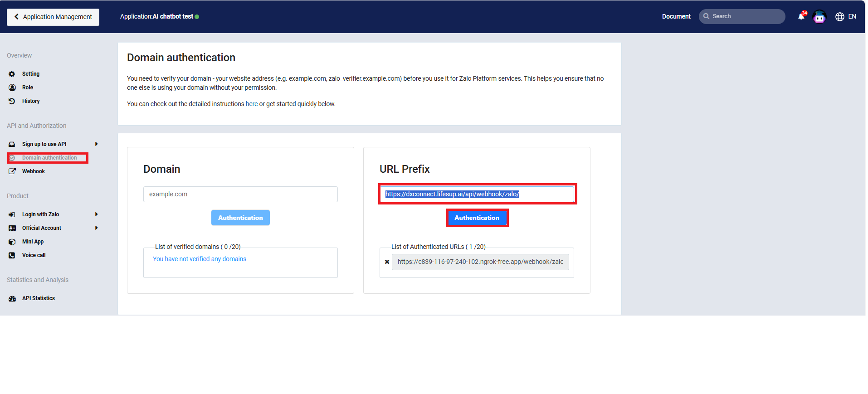Image resolution: width=868 pixels, height=394 pixels.
Task: Click the History clock icon
Action: (x=12, y=101)
